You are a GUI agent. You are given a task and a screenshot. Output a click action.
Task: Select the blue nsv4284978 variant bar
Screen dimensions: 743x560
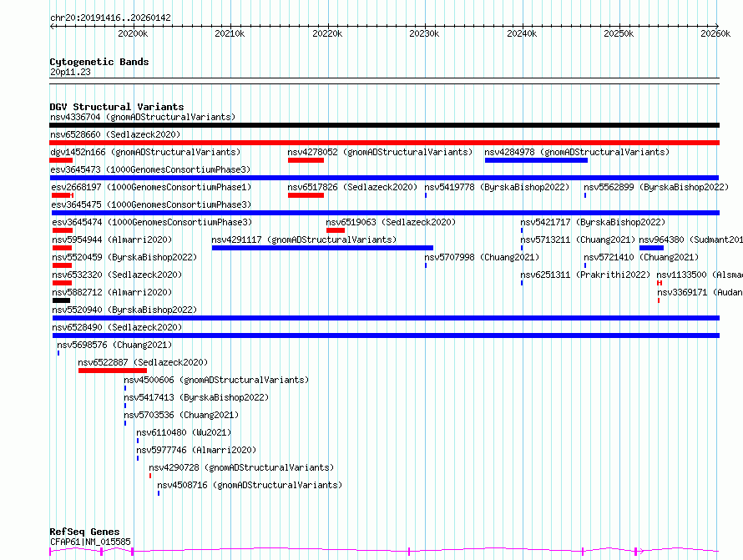pyautogui.click(x=536, y=160)
